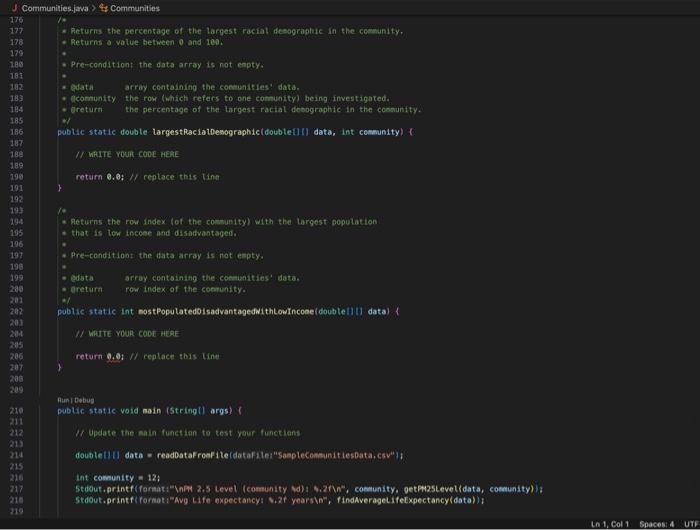Select line number 210 in the gutter
This screenshot has height=530, width=700.
pyautogui.click(x=17, y=411)
